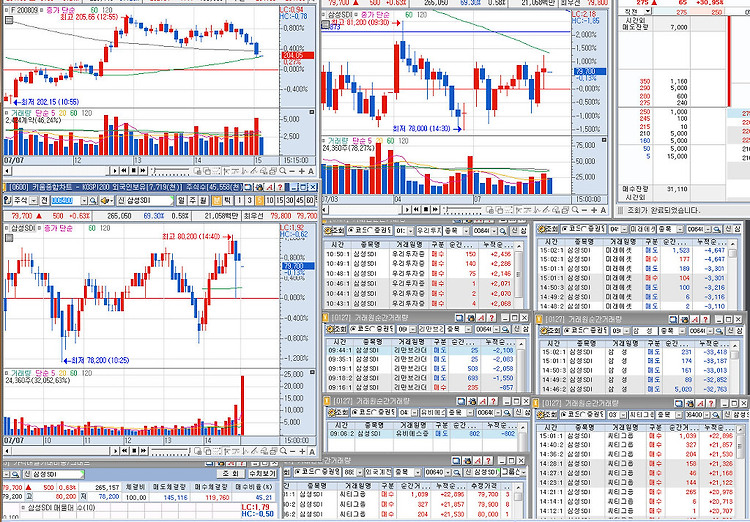Select 코드 radio button in 우리투자 broker window
Viewport: 750px width, 522px height.
(x=351, y=230)
